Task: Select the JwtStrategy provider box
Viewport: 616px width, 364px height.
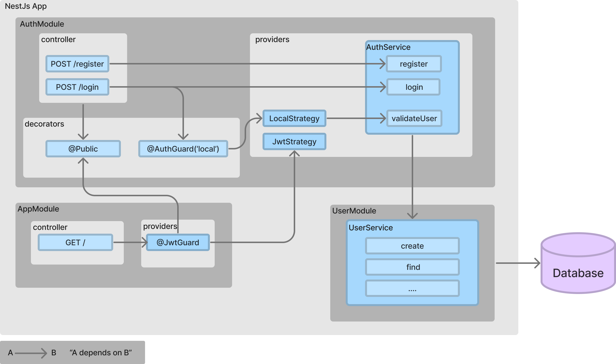Action: pyautogui.click(x=294, y=141)
